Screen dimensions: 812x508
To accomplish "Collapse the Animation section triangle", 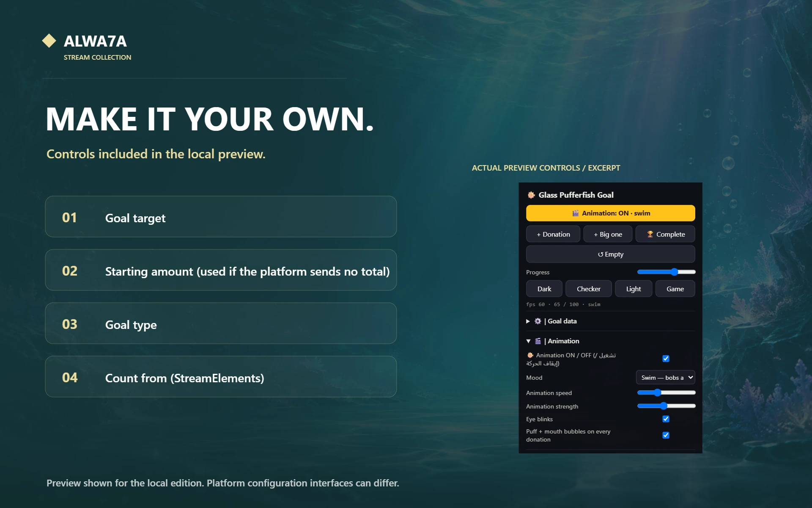I will [528, 341].
